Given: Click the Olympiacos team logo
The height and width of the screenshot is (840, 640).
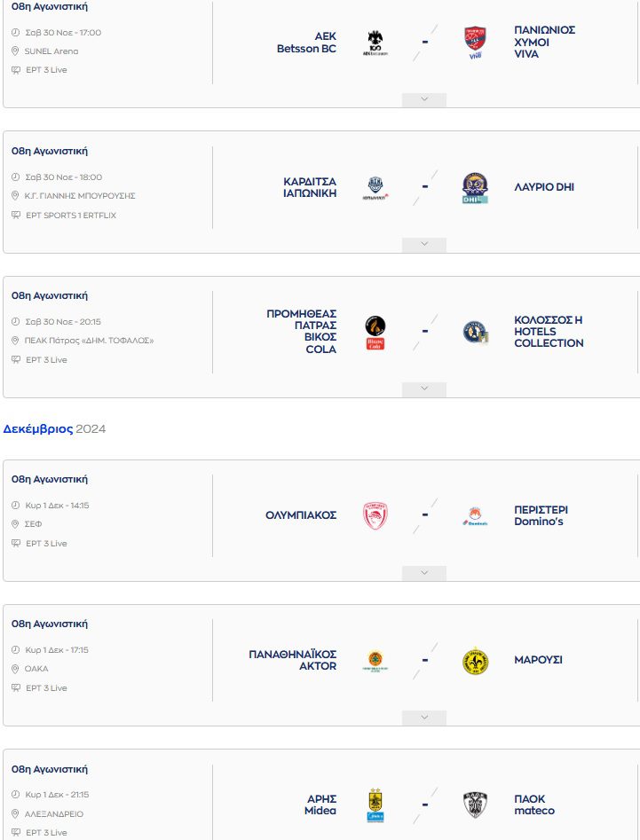Looking at the screenshot, I should pos(375,515).
